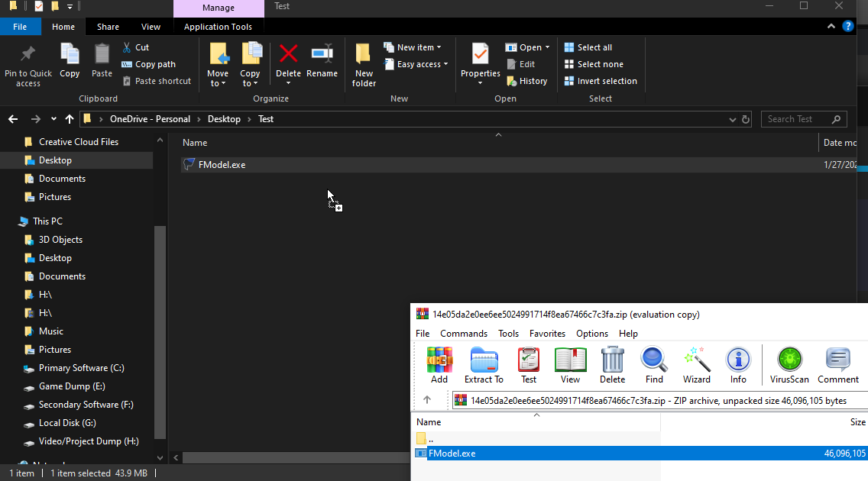
Task: Open the Commands menu in WinRAR
Action: point(463,334)
